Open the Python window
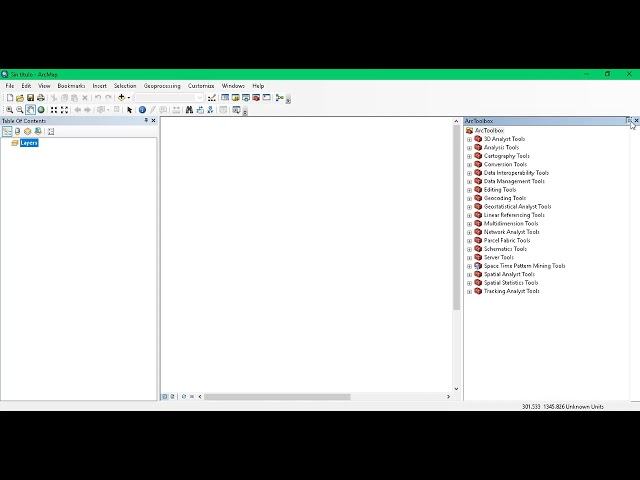 point(267,98)
